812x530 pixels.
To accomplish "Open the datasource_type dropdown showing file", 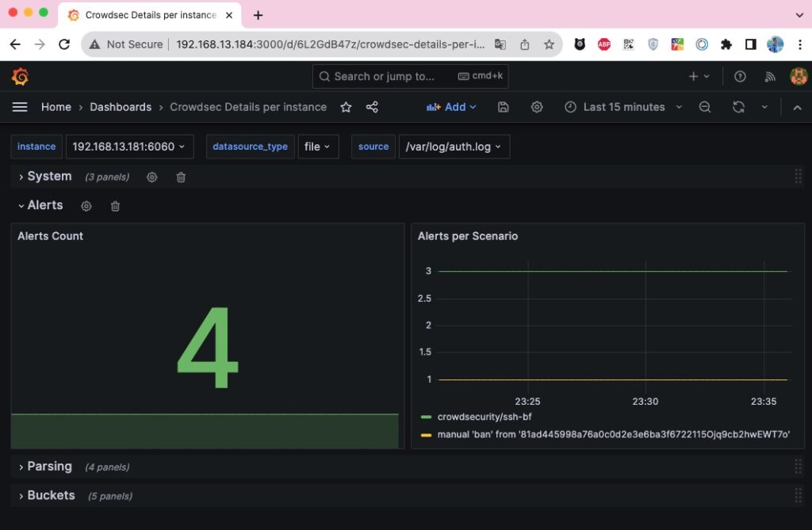I will [x=318, y=147].
